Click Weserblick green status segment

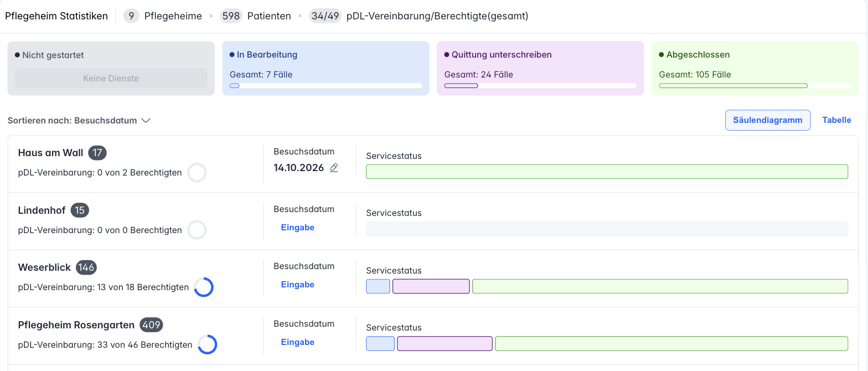pyautogui.click(x=660, y=286)
